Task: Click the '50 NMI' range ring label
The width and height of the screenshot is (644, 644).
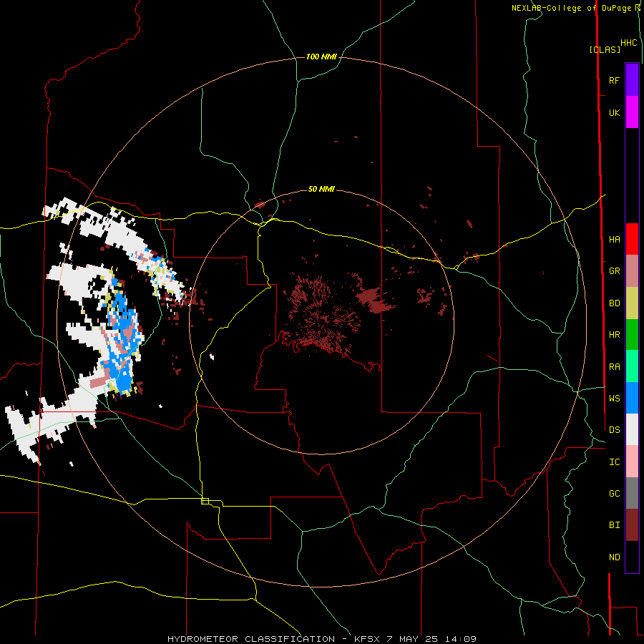Action: coord(321,190)
